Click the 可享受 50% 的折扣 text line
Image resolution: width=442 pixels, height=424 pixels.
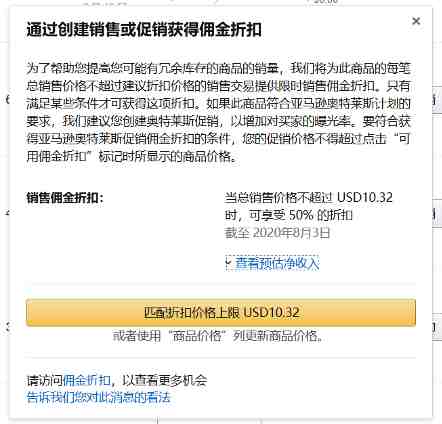click(289, 215)
